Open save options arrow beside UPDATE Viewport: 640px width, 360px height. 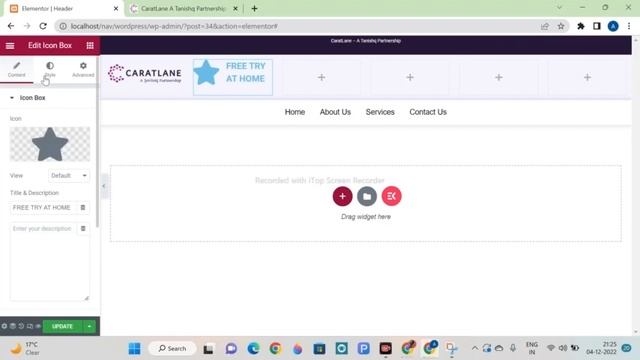[x=89, y=327]
